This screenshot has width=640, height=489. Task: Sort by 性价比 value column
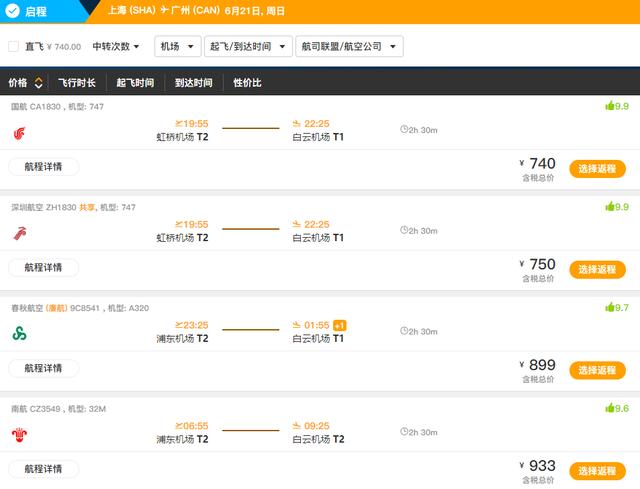[x=247, y=83]
